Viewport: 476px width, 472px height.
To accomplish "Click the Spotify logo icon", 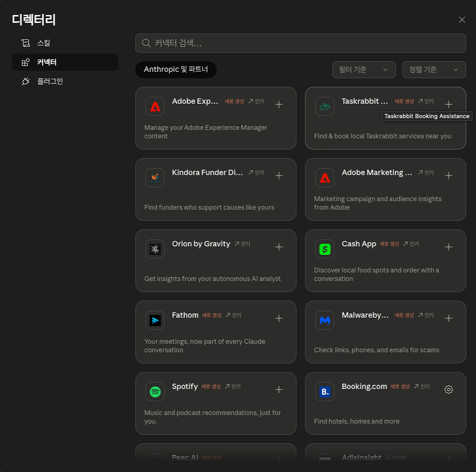I will 155,392.
